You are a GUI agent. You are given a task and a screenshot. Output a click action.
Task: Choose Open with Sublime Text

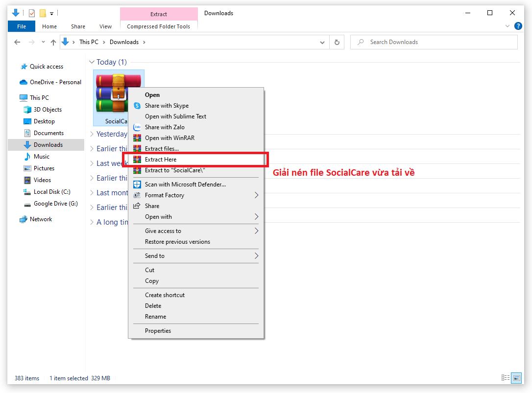[x=196, y=116]
